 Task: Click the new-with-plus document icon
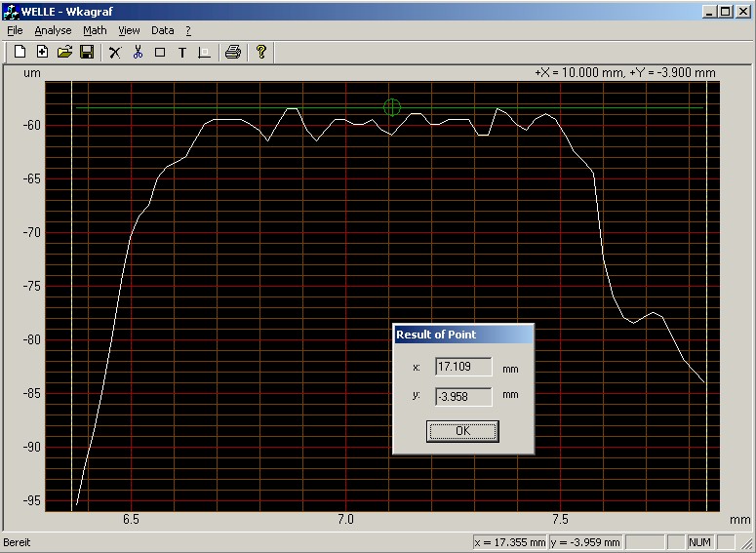pos(42,52)
